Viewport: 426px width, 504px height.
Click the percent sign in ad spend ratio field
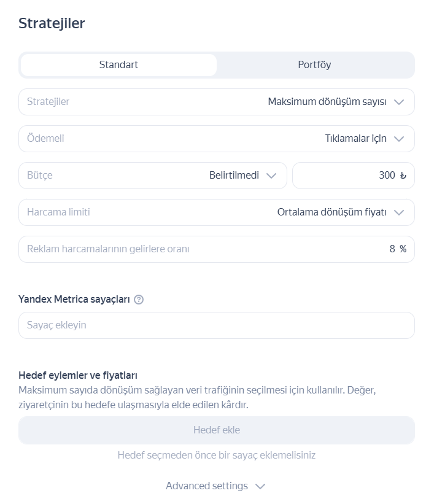coord(403,249)
